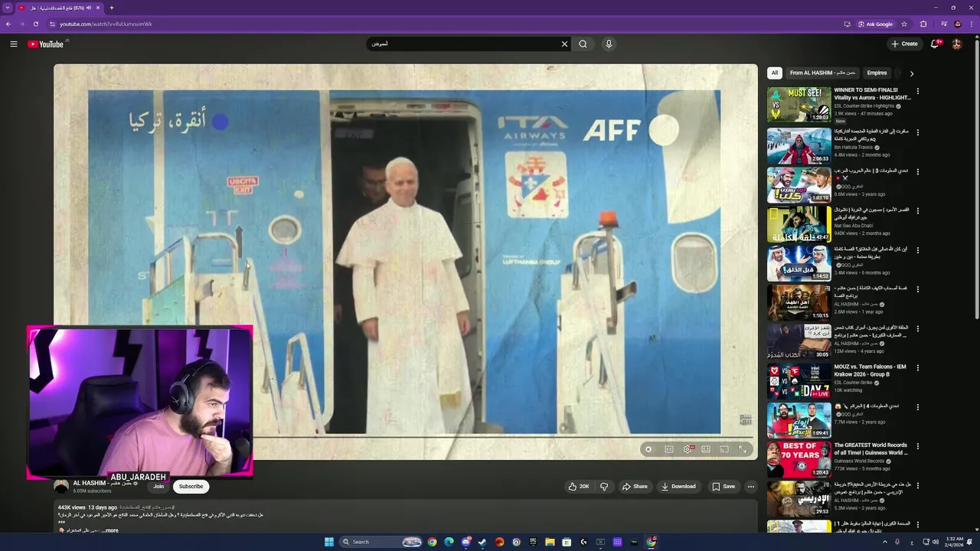This screenshot has width=980, height=551.
Task: Open the 1:32 AM taskbar clock
Action: click(x=954, y=542)
